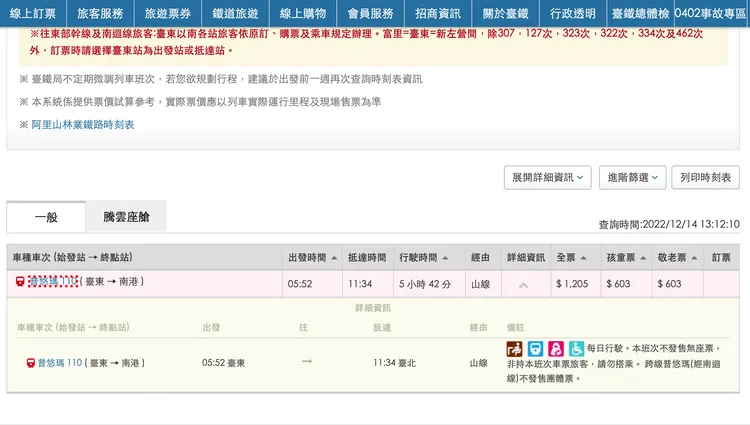
Task: Open the 招商資訊 menu
Action: coord(438,13)
